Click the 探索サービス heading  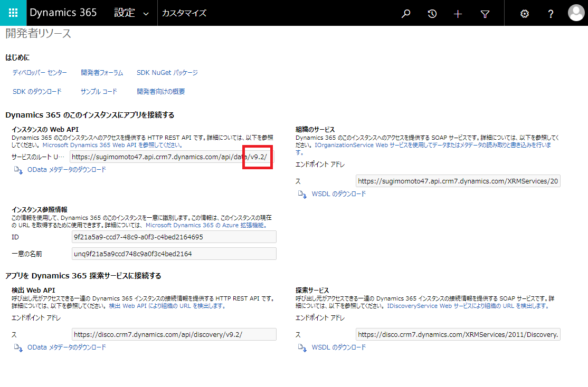click(312, 291)
